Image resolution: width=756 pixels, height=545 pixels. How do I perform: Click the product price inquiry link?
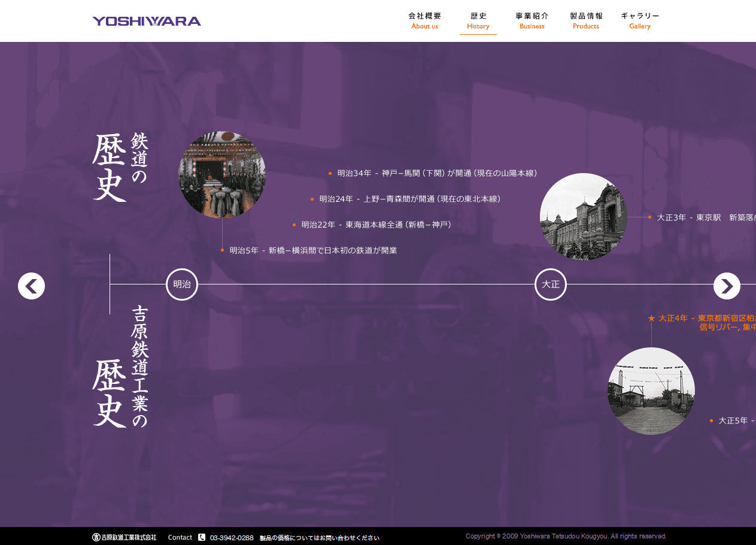[x=320, y=537]
